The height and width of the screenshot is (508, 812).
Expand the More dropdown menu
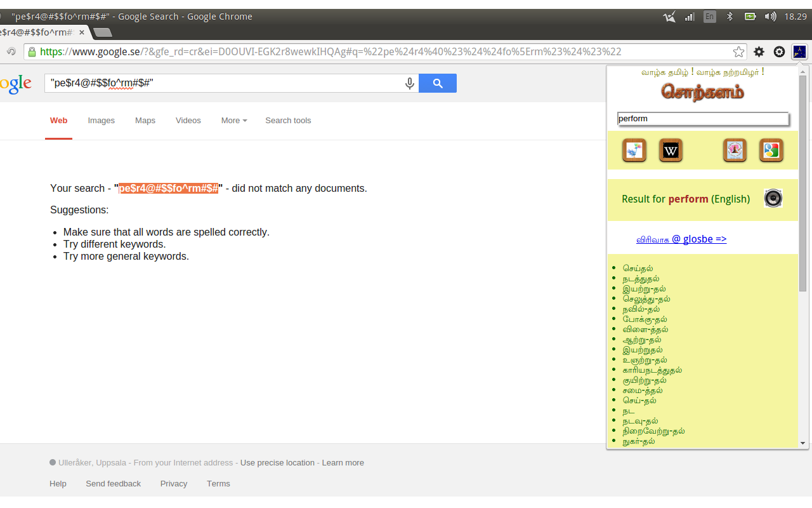coord(234,121)
